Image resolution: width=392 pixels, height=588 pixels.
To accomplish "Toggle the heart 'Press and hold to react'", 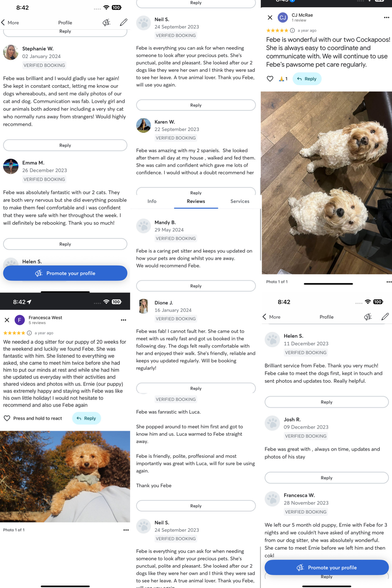I will pyautogui.click(x=7, y=418).
